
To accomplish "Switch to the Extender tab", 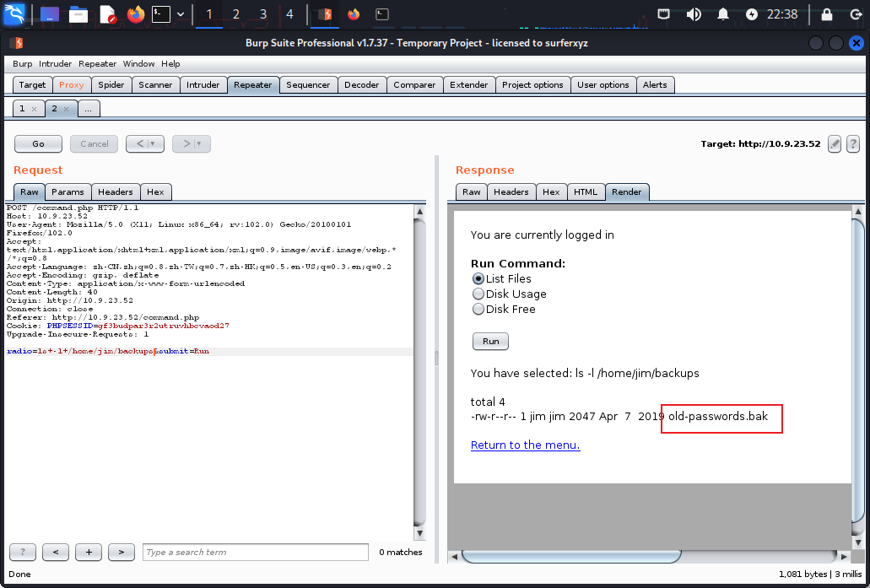I will [469, 85].
